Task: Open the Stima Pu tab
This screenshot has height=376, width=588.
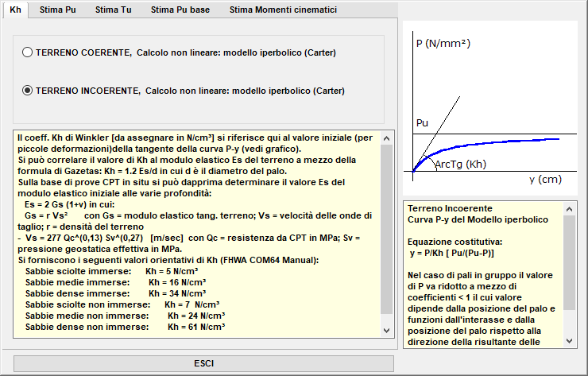Action: pos(58,10)
